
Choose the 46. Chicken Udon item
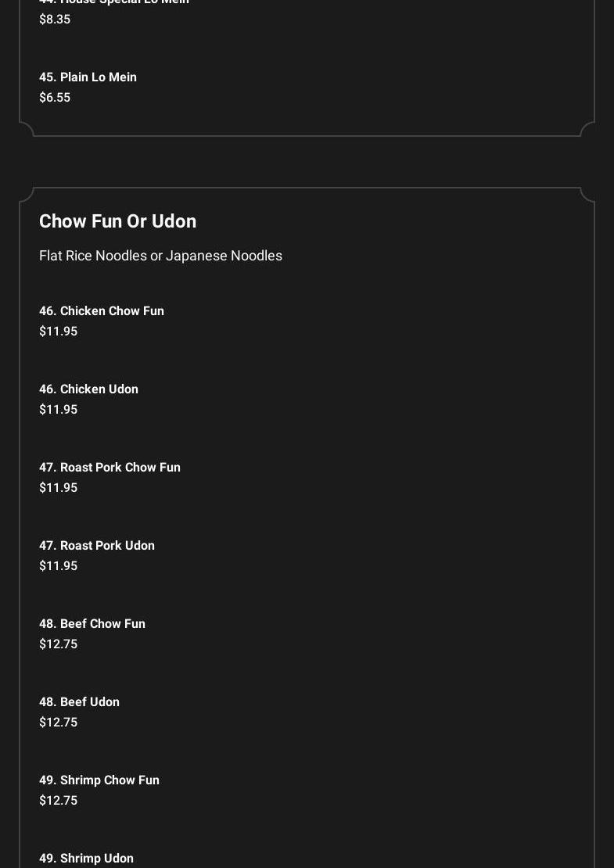point(88,389)
